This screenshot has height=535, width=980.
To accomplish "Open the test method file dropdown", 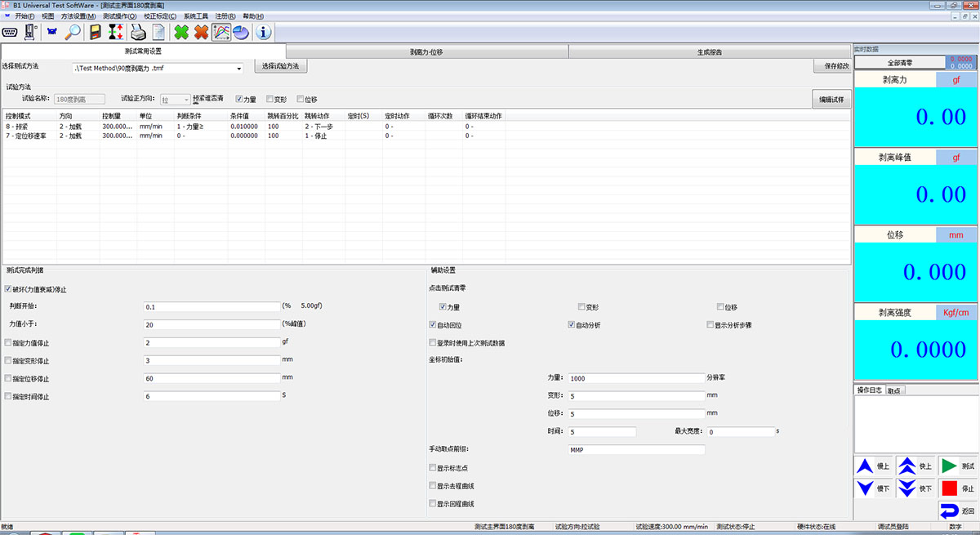I will coord(239,68).
